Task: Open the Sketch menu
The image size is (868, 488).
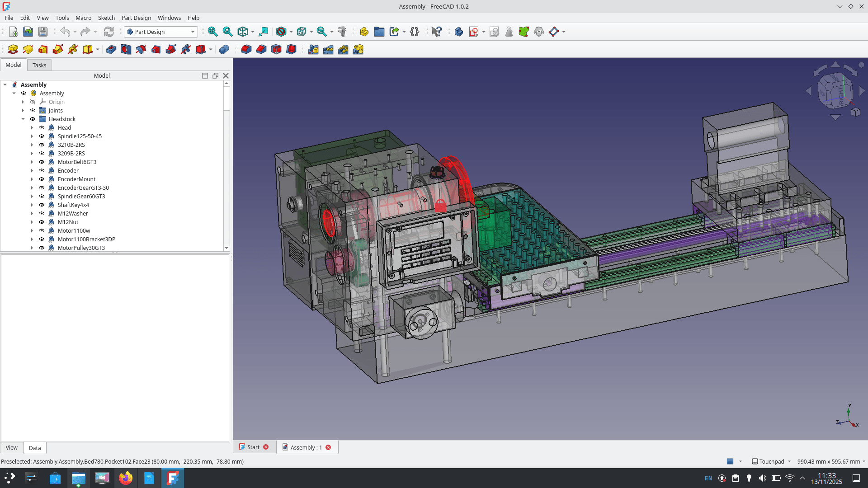Action: 107,18
